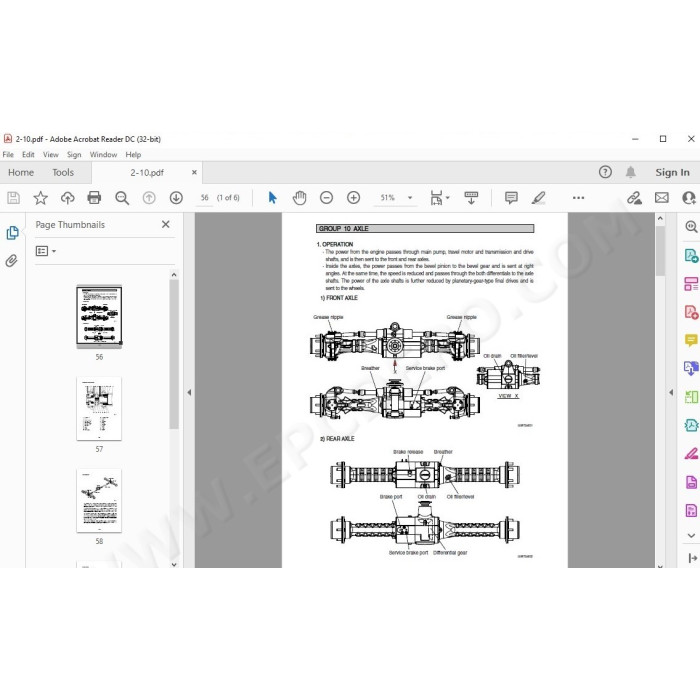Switch to the Tools tab
Screen dimensions: 700x700
point(63,172)
